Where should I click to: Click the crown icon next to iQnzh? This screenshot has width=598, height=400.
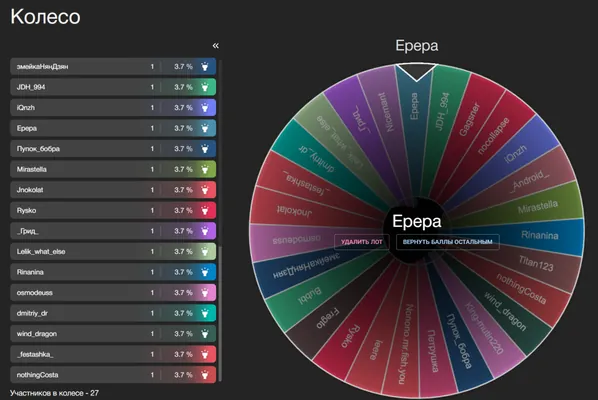[x=205, y=108]
